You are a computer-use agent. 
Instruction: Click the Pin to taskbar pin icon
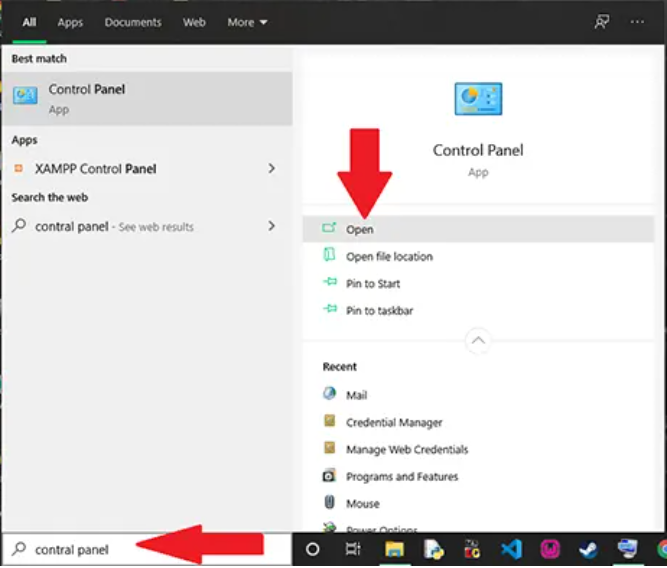click(x=330, y=309)
